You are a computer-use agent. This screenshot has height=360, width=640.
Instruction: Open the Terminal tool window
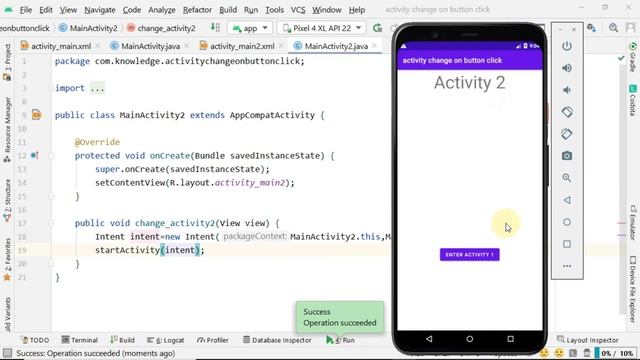coord(80,340)
